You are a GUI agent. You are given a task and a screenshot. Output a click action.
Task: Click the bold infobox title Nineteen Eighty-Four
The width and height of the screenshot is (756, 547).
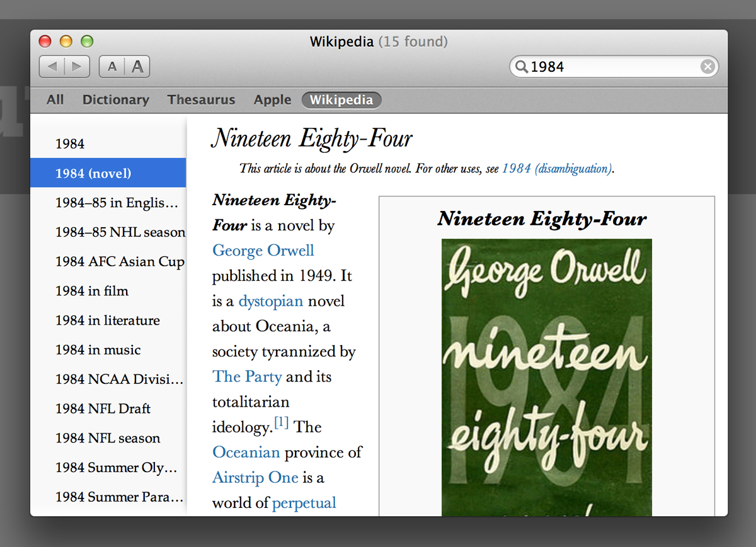click(542, 218)
